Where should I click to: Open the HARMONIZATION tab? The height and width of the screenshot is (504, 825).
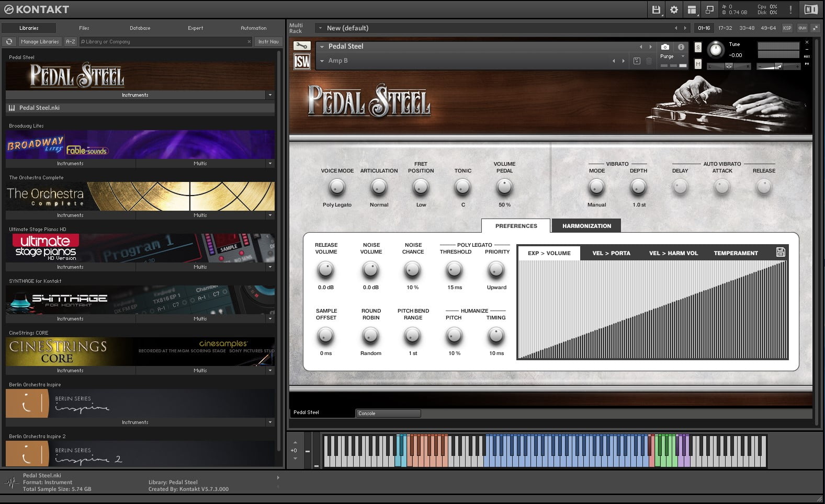pos(586,226)
